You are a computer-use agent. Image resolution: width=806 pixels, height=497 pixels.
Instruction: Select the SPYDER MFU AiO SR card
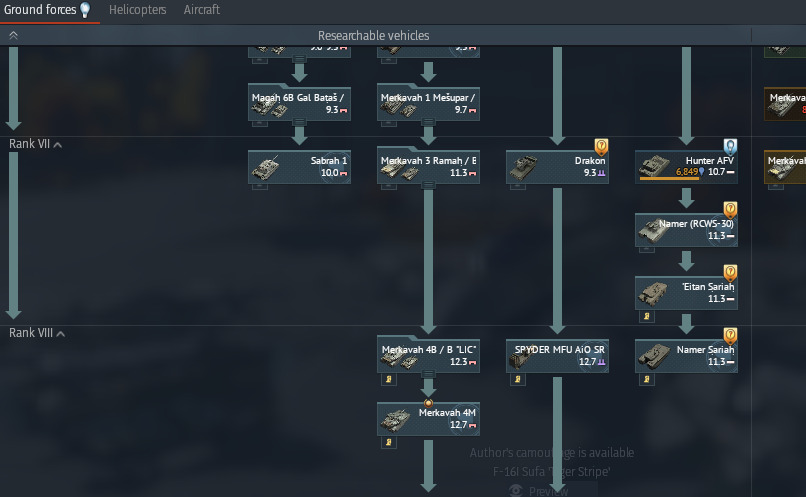(x=557, y=356)
